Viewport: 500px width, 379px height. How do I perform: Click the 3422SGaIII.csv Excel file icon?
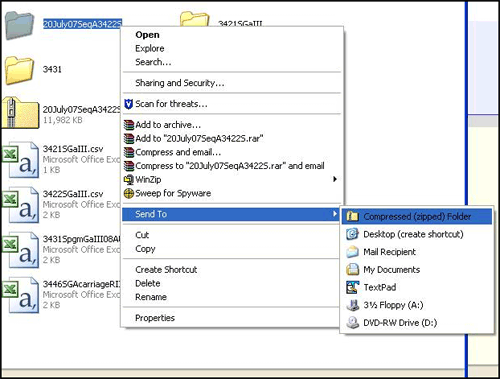tap(21, 205)
